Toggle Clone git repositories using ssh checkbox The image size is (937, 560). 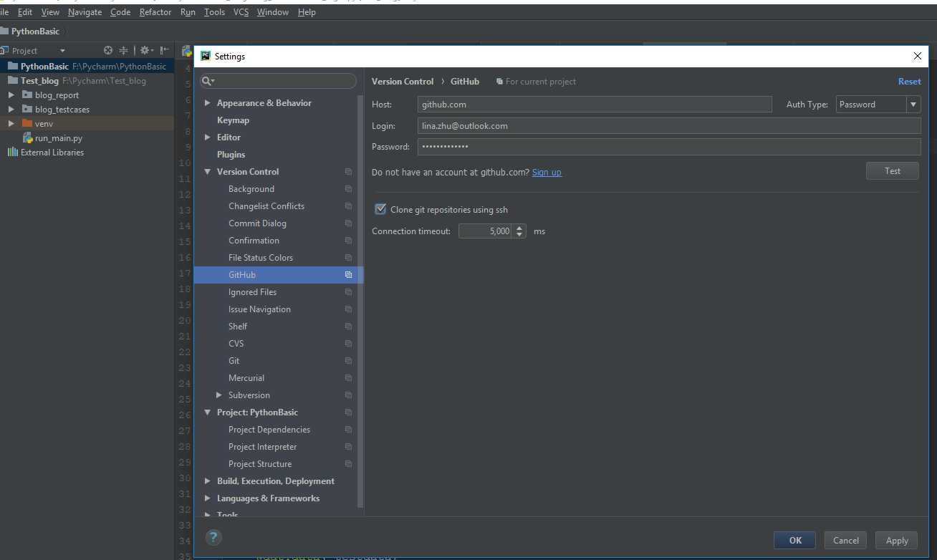click(x=380, y=209)
